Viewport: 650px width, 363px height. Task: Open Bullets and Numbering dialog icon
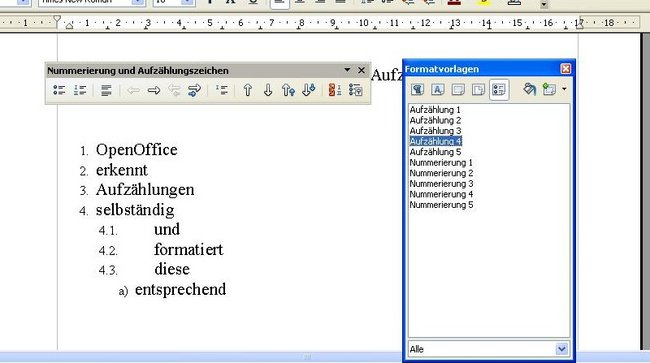pos(355,90)
